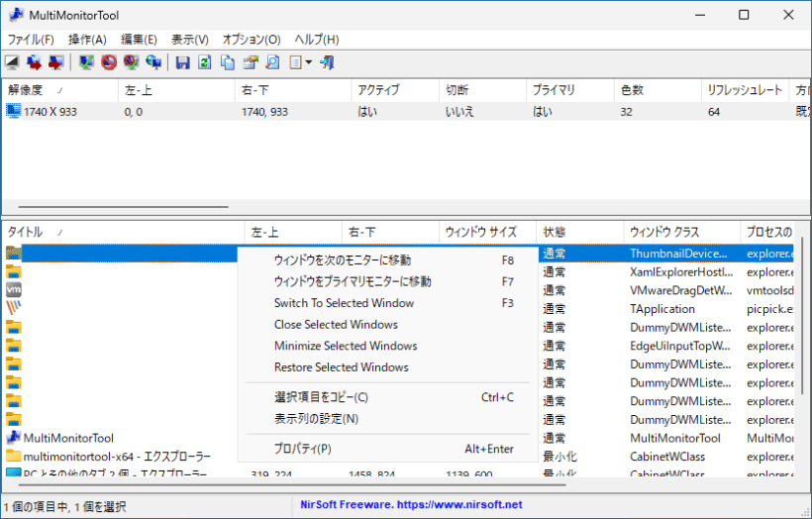Sort by the ウィンドウ クラス column header
This screenshot has width=812, height=519.
coord(682,232)
